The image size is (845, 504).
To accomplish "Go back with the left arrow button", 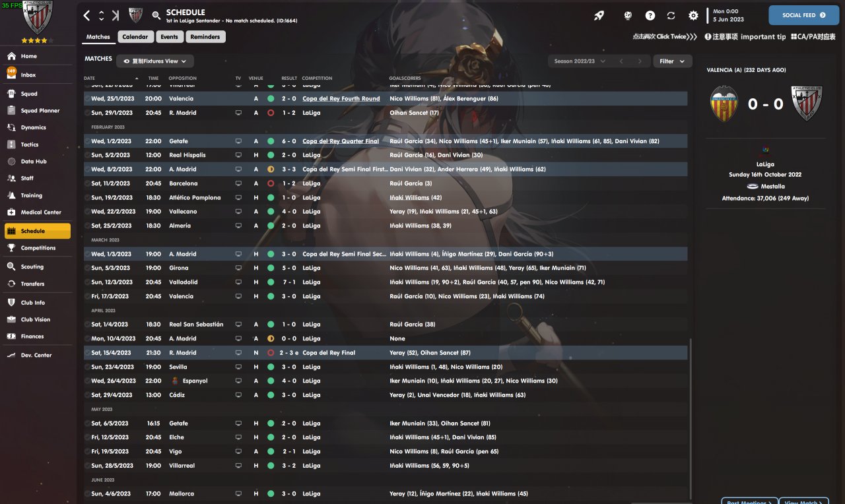I will point(86,15).
